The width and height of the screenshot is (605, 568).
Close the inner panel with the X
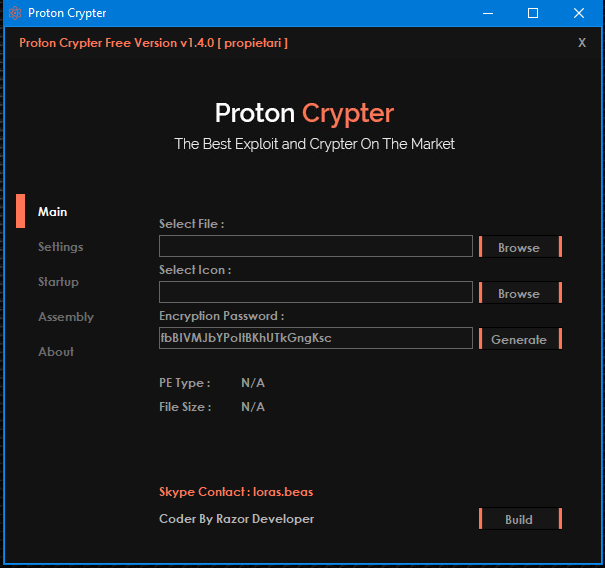(x=582, y=42)
